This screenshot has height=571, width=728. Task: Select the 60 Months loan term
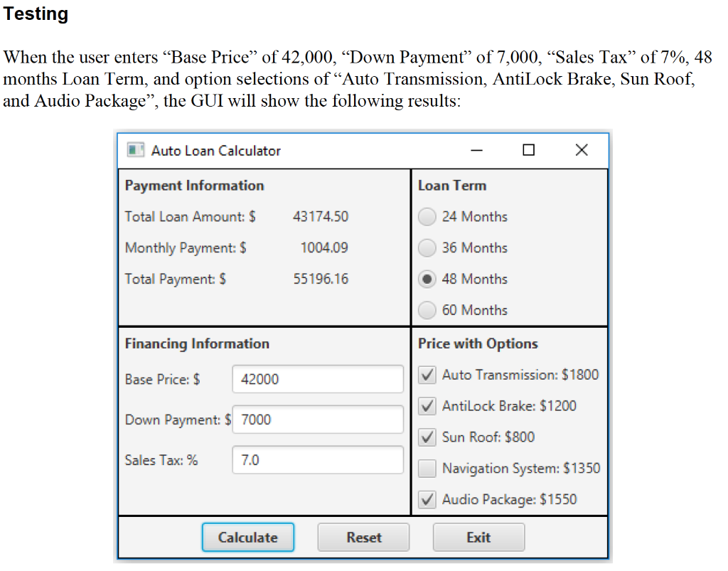click(427, 310)
